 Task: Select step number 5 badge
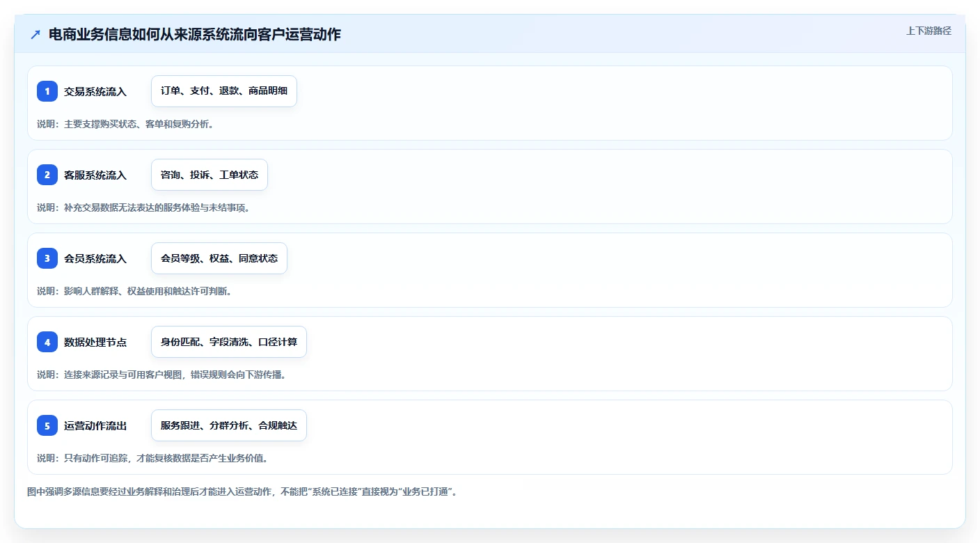pos(47,425)
